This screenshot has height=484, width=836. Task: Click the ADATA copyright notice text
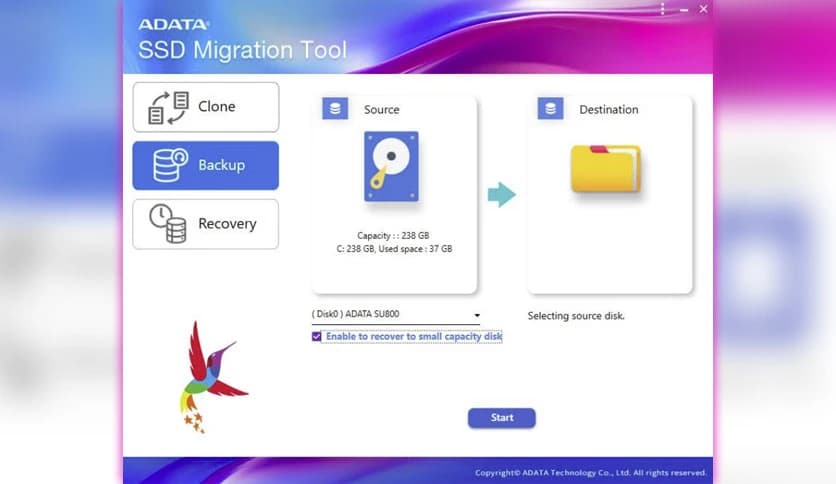[x=591, y=473]
